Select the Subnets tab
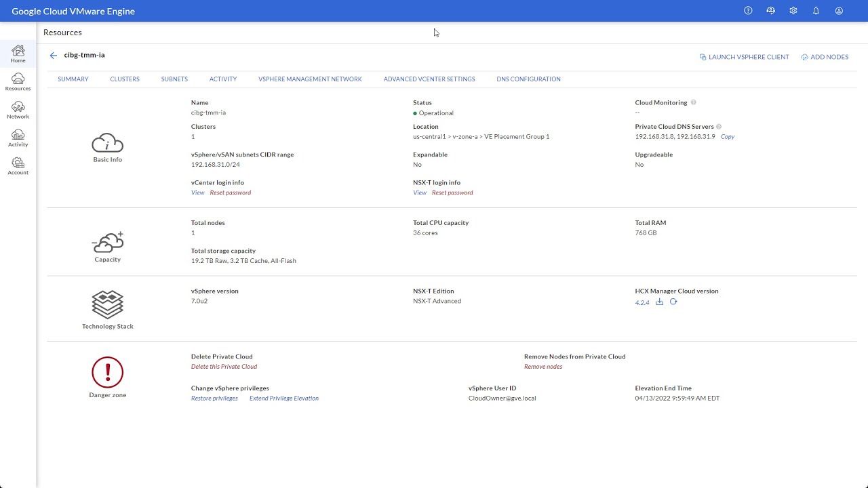This screenshot has height=488, width=868. pyautogui.click(x=174, y=79)
